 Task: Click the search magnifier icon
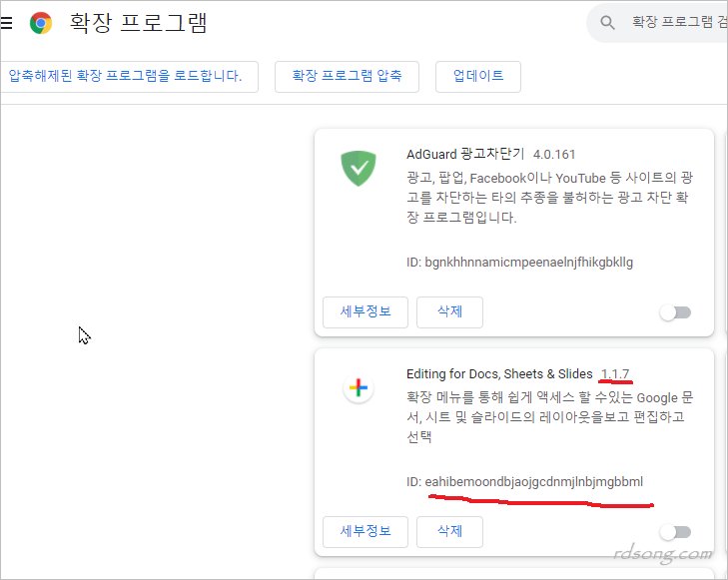coord(607,22)
